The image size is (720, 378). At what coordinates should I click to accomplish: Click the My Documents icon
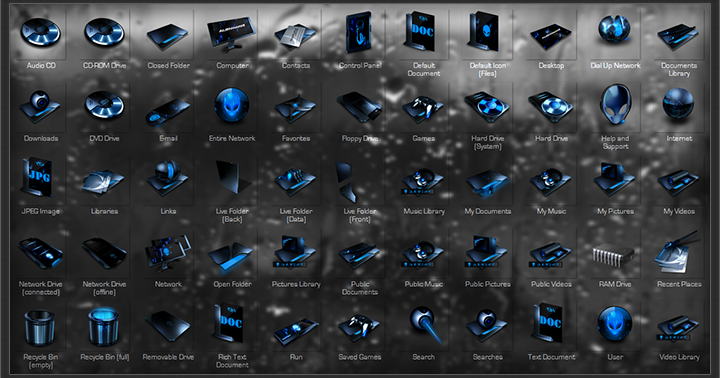click(486, 183)
